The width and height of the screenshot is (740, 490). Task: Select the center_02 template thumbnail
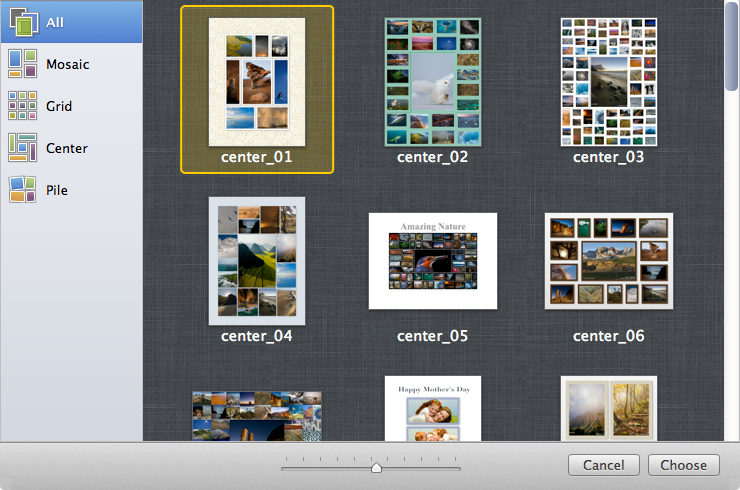coord(433,82)
